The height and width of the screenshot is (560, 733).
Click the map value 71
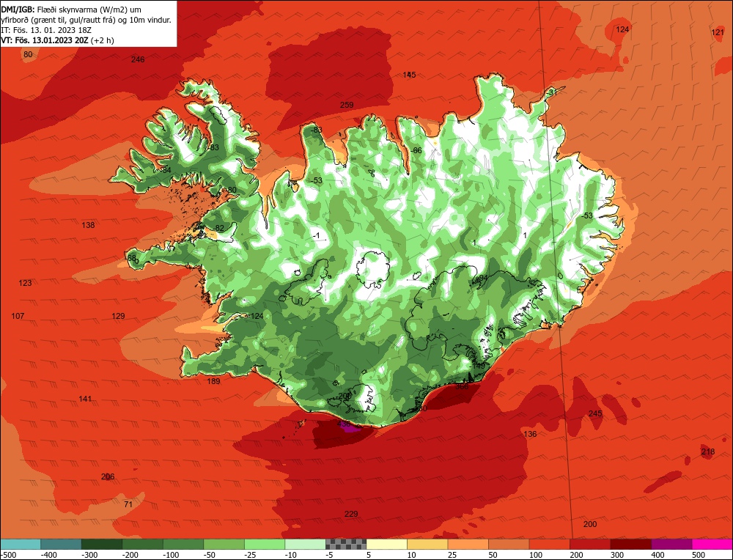(128, 504)
